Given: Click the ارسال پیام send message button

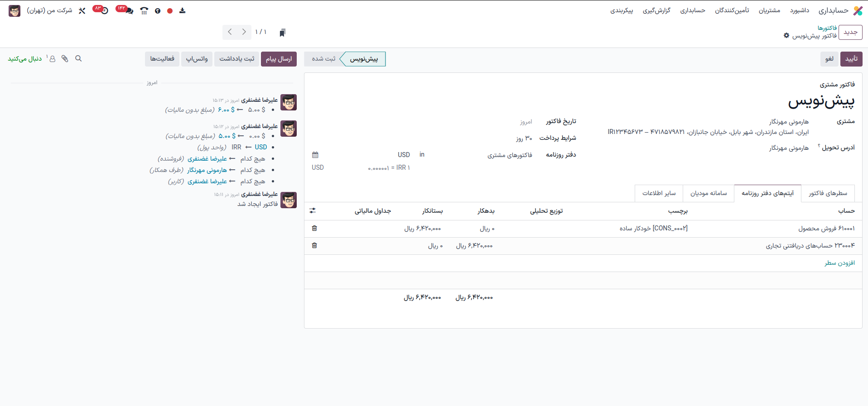Looking at the screenshot, I should coord(279,59).
